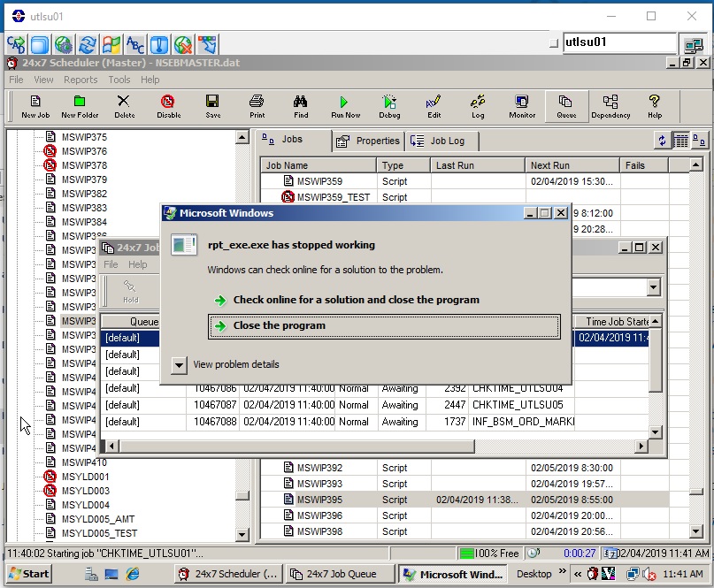Click scroll up arrow of job tree panel
The width and height of the screenshot is (714, 588).
pyautogui.click(x=242, y=137)
